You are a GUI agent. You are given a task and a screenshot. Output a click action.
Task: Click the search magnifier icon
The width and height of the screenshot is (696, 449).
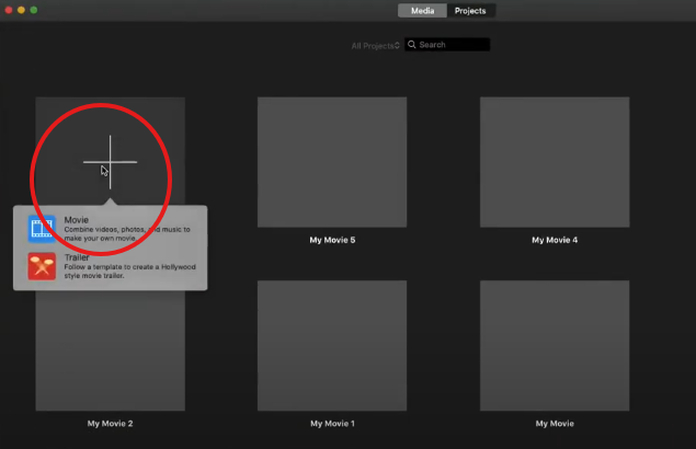(412, 44)
